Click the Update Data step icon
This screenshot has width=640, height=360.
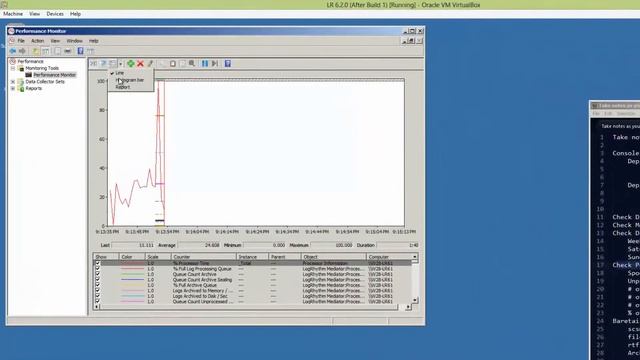215,64
